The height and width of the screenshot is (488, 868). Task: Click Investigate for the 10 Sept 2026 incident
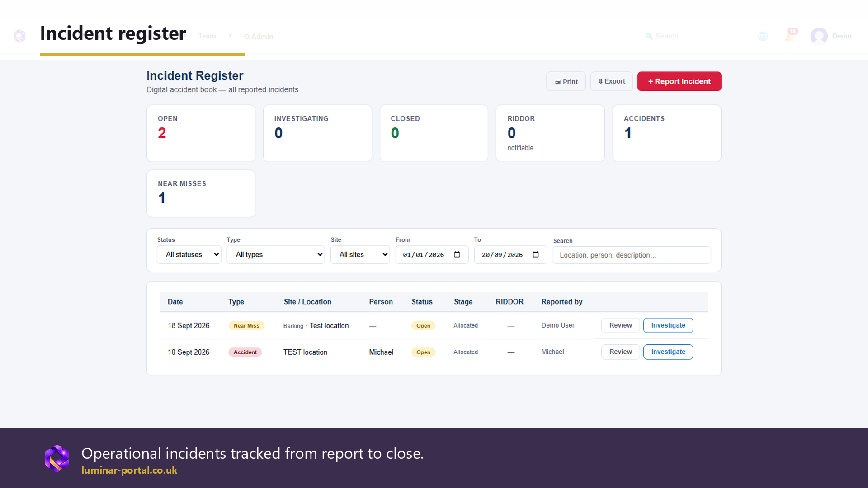tap(668, 352)
